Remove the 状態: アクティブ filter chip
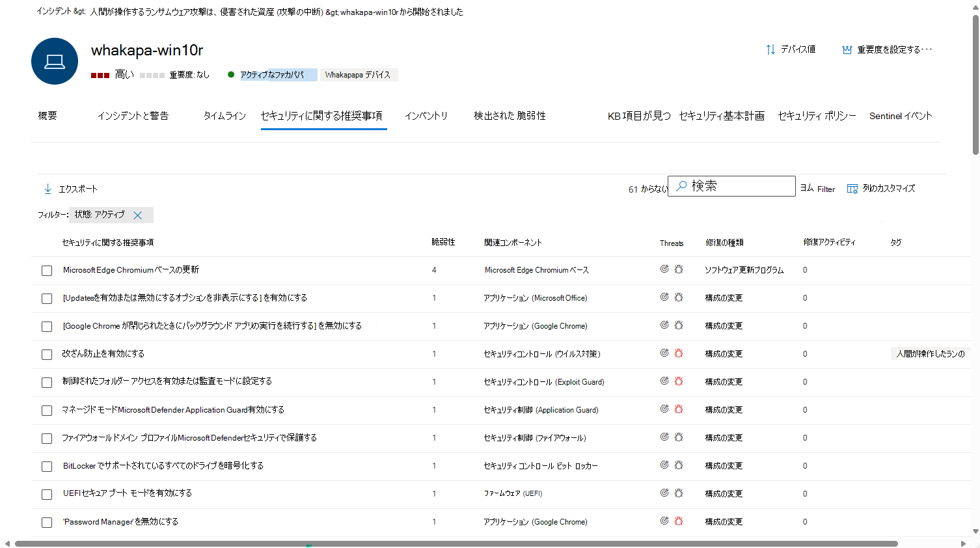980x548 pixels. tap(137, 215)
